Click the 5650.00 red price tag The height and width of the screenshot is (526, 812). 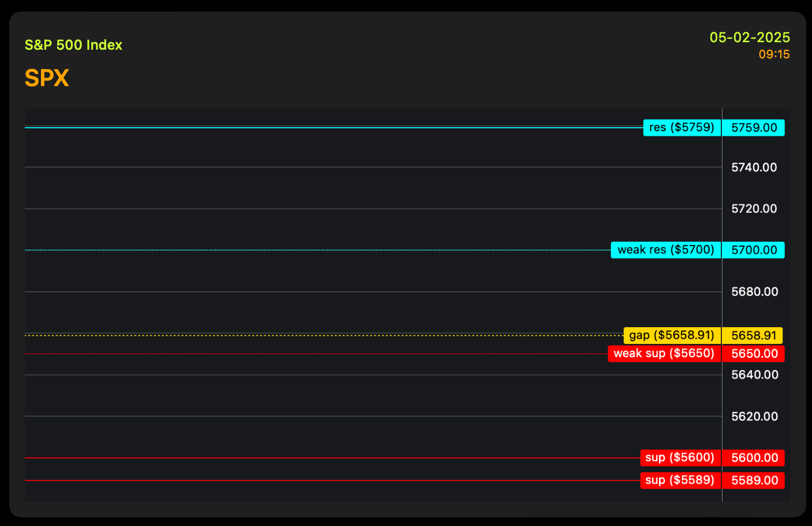(x=754, y=354)
